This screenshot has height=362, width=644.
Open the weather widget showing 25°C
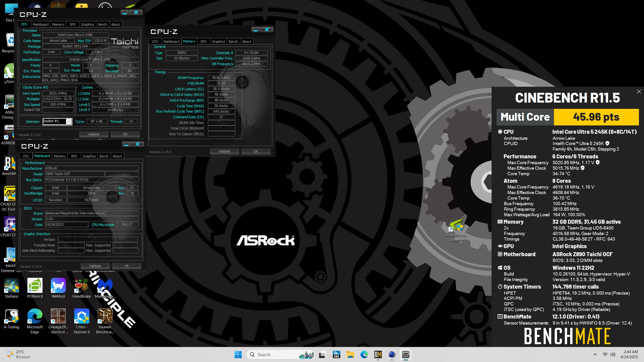(18, 354)
